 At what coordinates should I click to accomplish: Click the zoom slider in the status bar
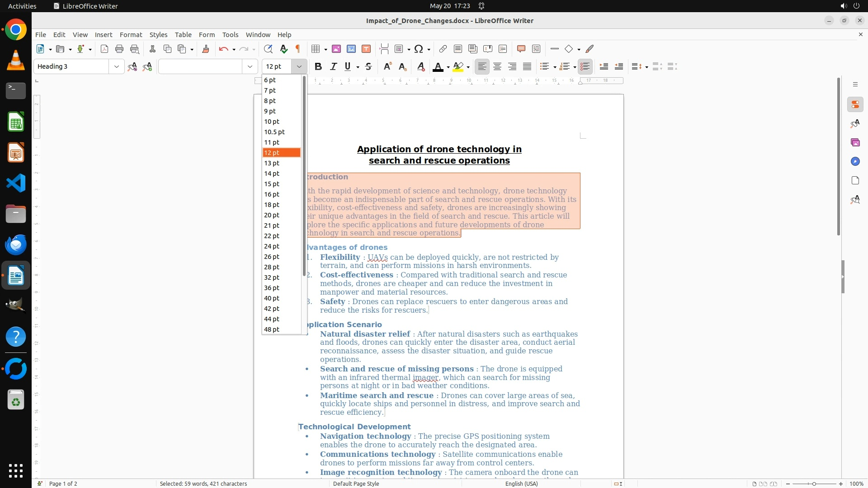coord(814,483)
